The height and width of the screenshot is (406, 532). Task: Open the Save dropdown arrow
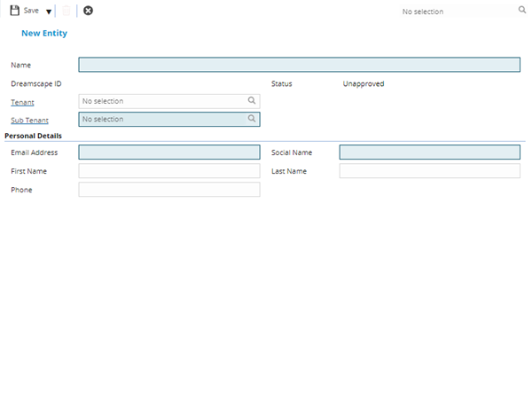point(49,12)
